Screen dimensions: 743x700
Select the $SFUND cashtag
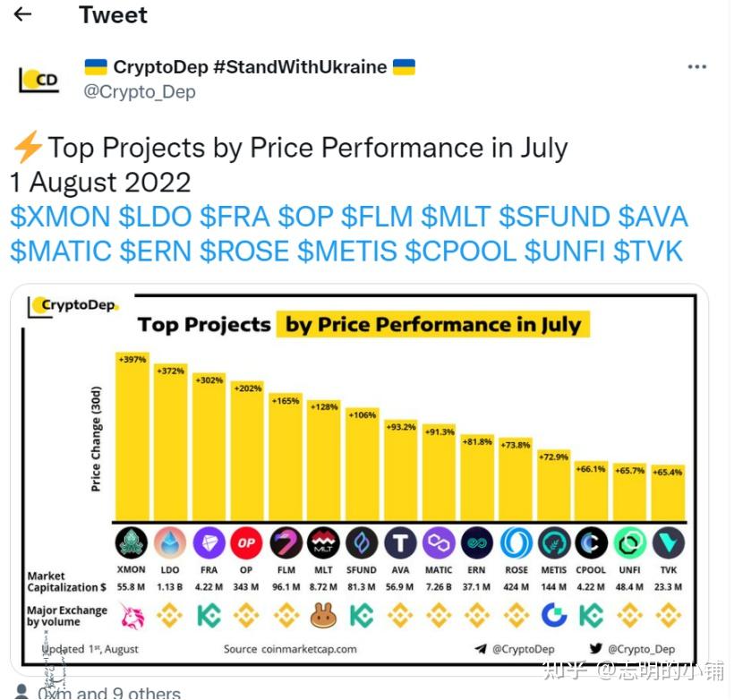click(x=553, y=218)
